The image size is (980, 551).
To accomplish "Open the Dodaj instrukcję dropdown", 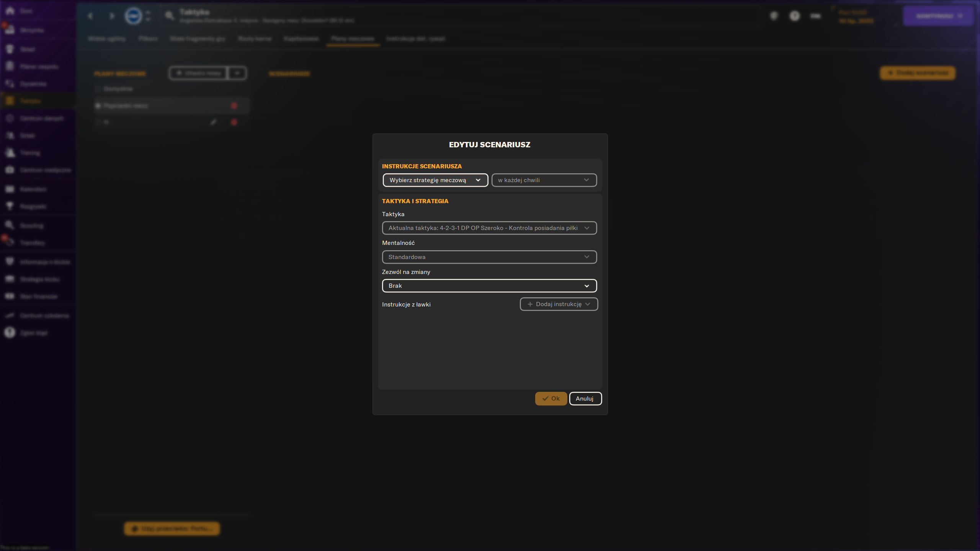I will click(559, 304).
